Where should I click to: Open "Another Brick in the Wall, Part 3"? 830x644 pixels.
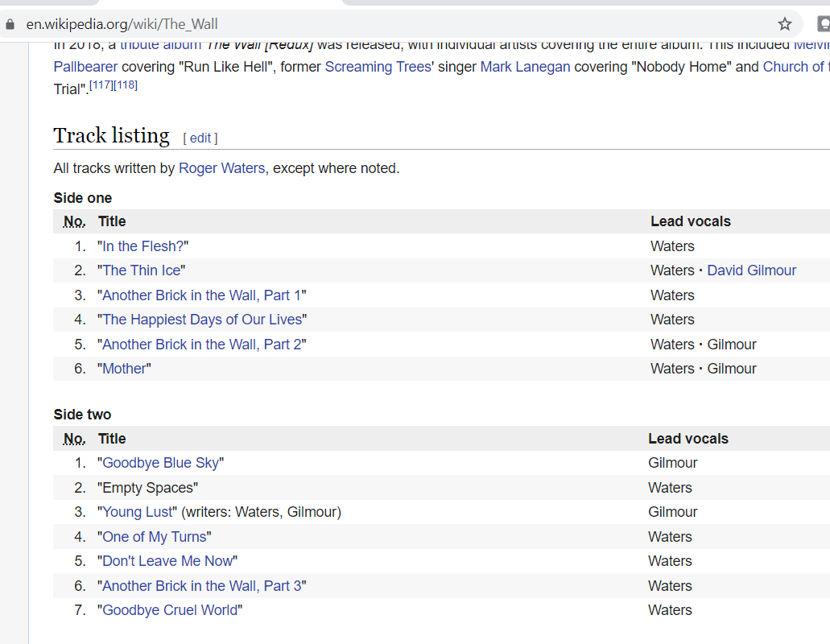pyautogui.click(x=202, y=586)
